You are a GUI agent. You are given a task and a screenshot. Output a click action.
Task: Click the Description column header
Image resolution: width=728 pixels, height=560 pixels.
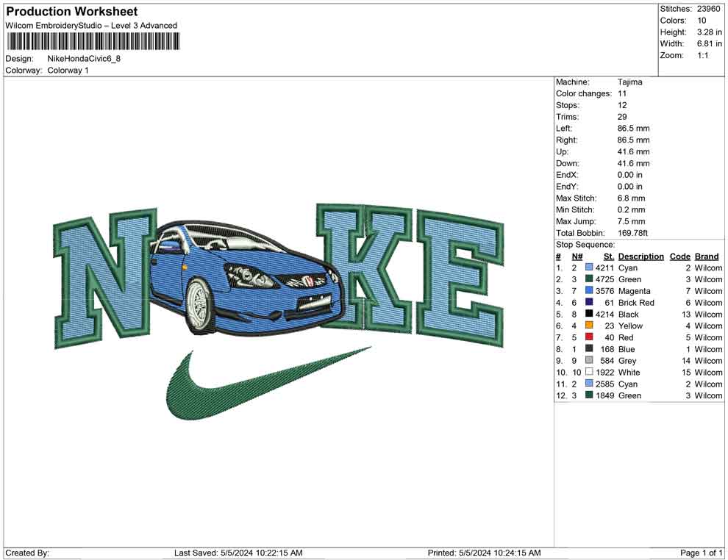pyautogui.click(x=640, y=256)
